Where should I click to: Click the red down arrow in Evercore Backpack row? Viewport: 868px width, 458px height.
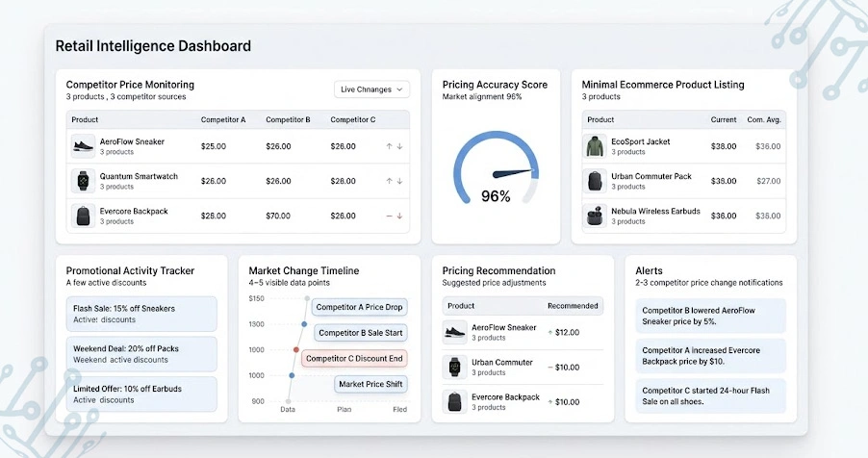pyautogui.click(x=399, y=216)
